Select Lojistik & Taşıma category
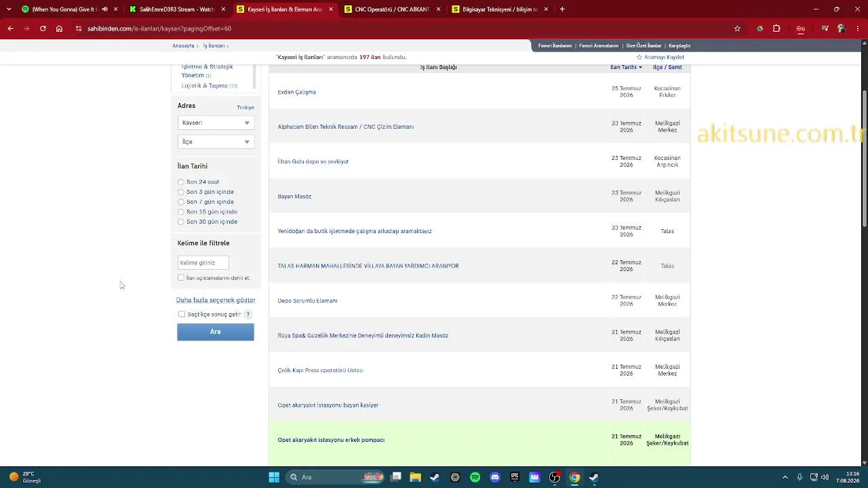Screen dimensions: 868x488 tap(204, 86)
